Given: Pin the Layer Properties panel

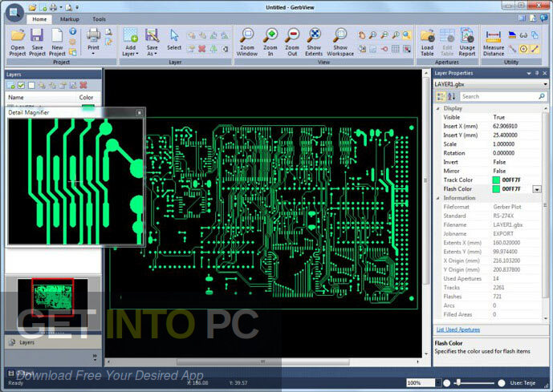Looking at the screenshot, I should [x=537, y=73].
